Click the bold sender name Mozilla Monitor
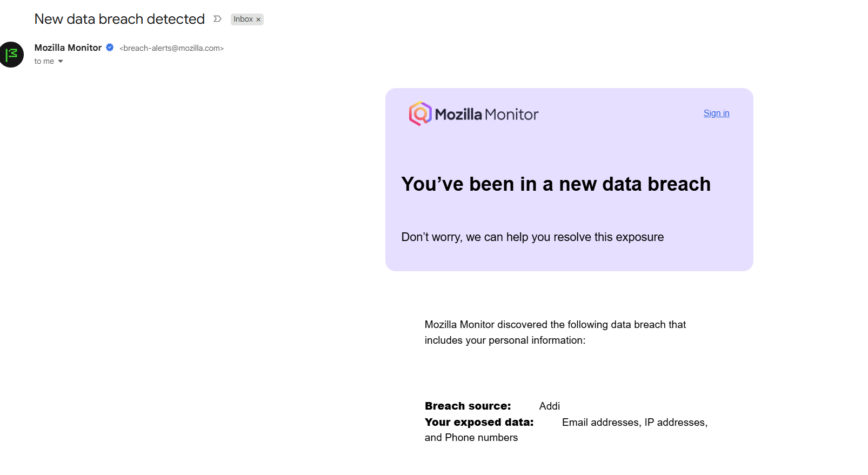Viewport: 868px width, 475px height. (x=68, y=48)
